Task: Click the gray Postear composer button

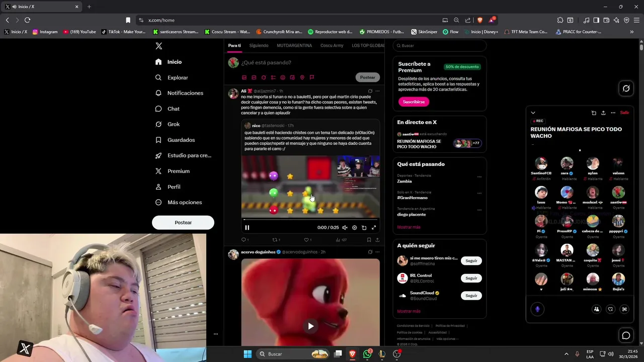Action: point(368,77)
